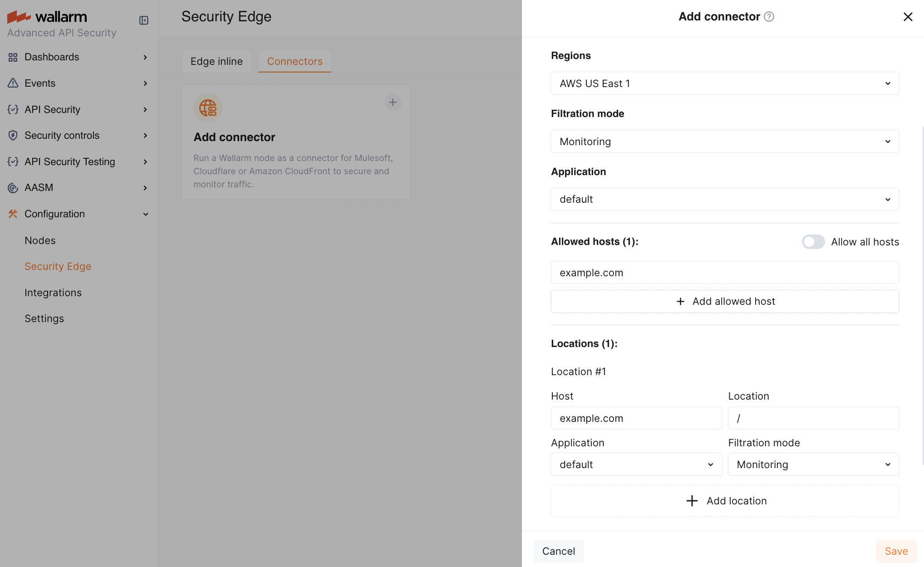Open Location #1 Application dropdown

point(636,464)
